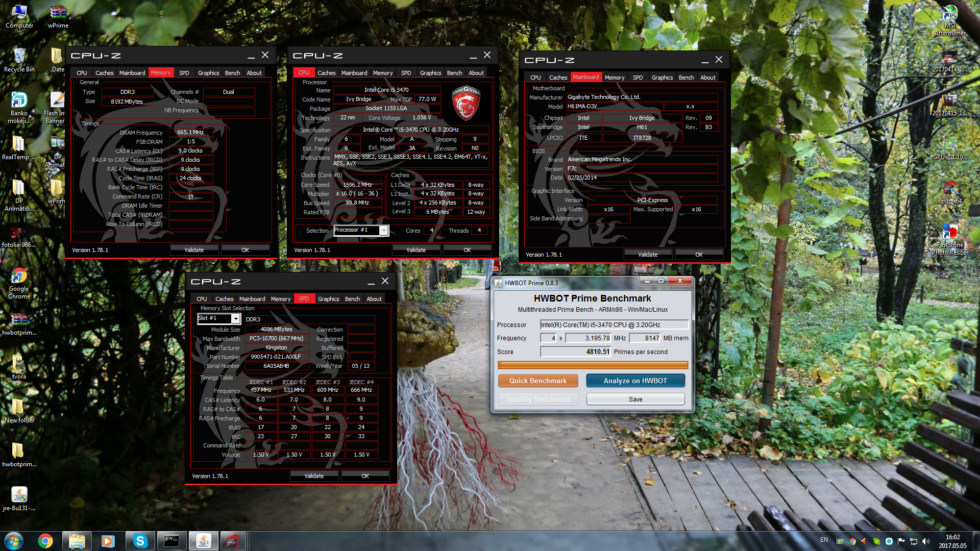980x551 pixels.
Task: Open the RealTemp folder icon
Action: (x=18, y=148)
